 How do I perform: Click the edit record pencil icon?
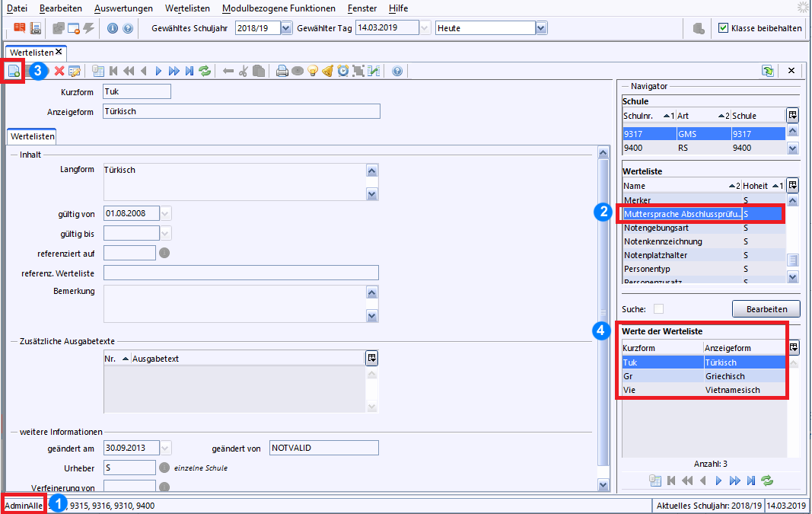(75, 71)
